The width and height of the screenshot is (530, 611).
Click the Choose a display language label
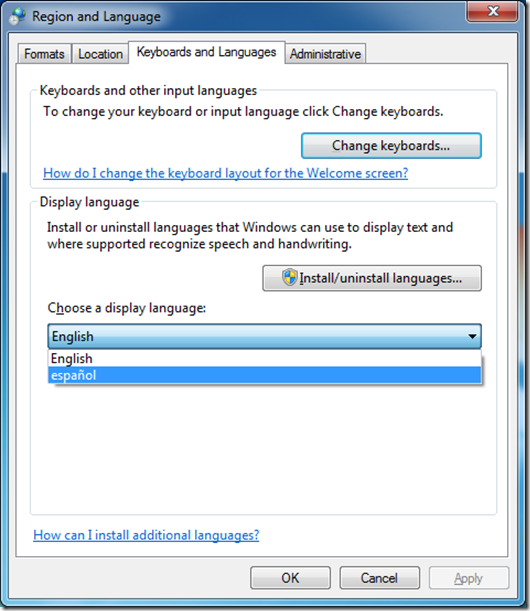(x=127, y=308)
